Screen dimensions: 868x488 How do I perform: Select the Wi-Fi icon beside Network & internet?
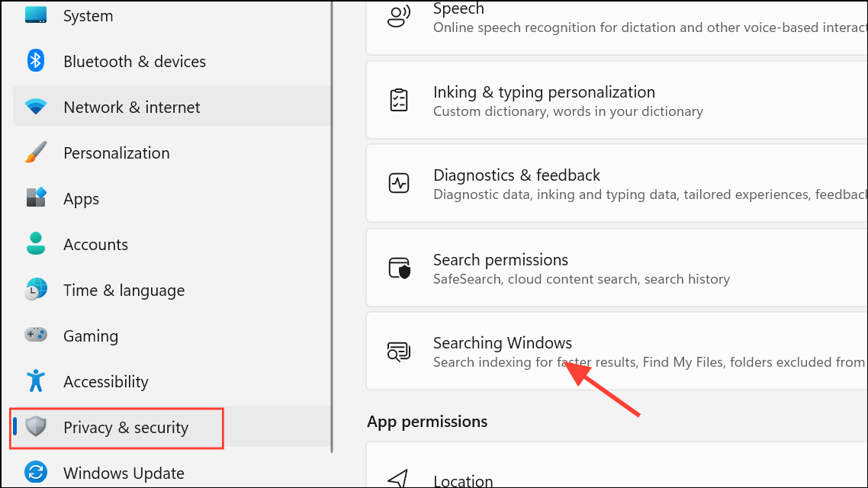36,107
